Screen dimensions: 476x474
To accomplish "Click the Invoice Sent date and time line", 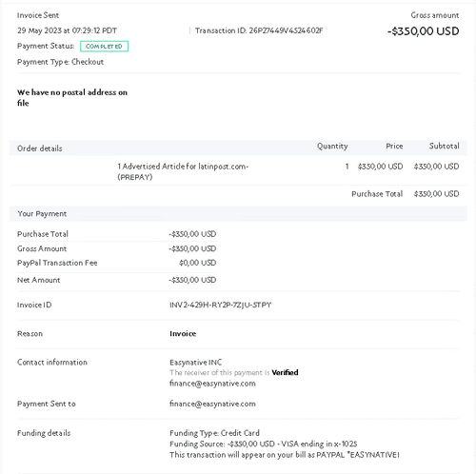I will (67, 30).
